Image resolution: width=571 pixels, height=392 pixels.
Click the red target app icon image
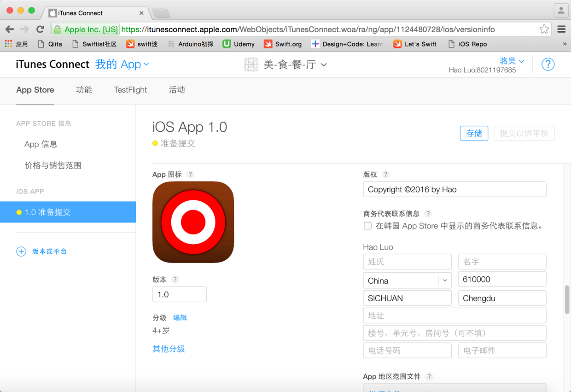click(x=193, y=222)
